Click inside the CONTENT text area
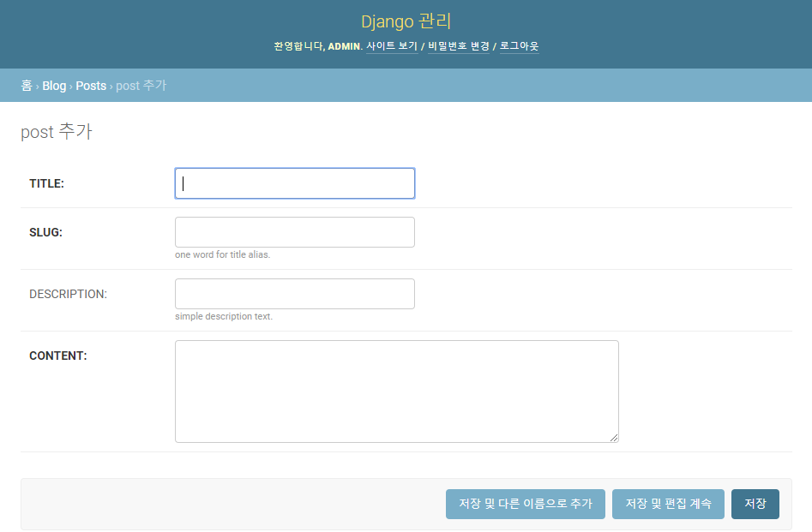 click(x=397, y=392)
